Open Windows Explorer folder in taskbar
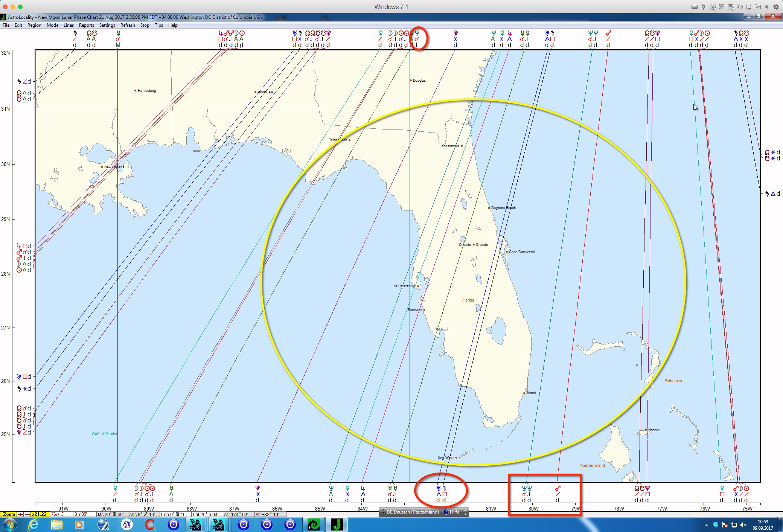The height and width of the screenshot is (532, 783). click(x=56, y=524)
